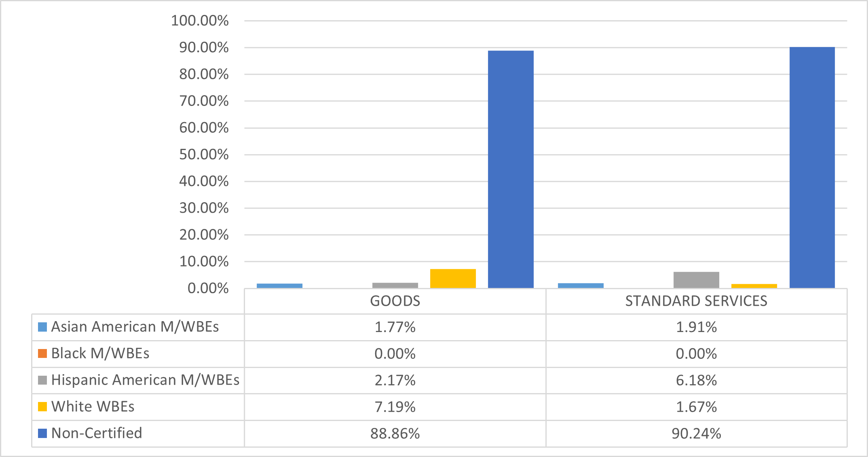Click the STANDARD SERVICES category header

tap(696, 301)
